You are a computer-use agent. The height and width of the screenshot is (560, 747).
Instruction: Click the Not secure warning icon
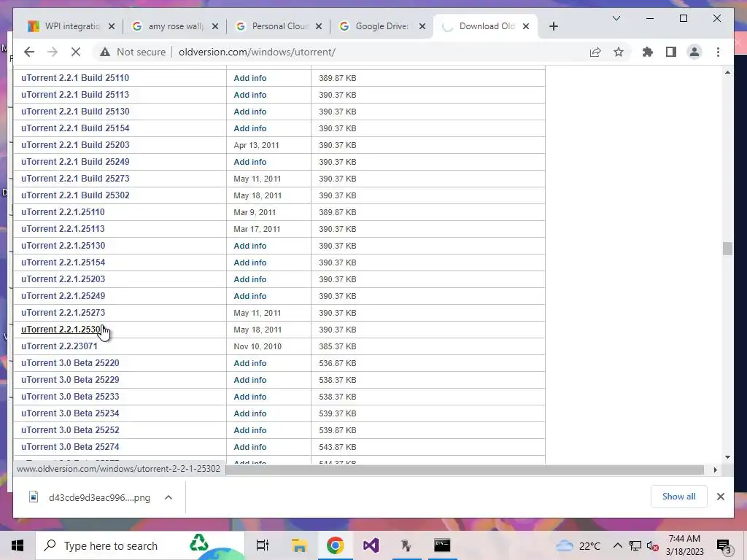pyautogui.click(x=105, y=52)
